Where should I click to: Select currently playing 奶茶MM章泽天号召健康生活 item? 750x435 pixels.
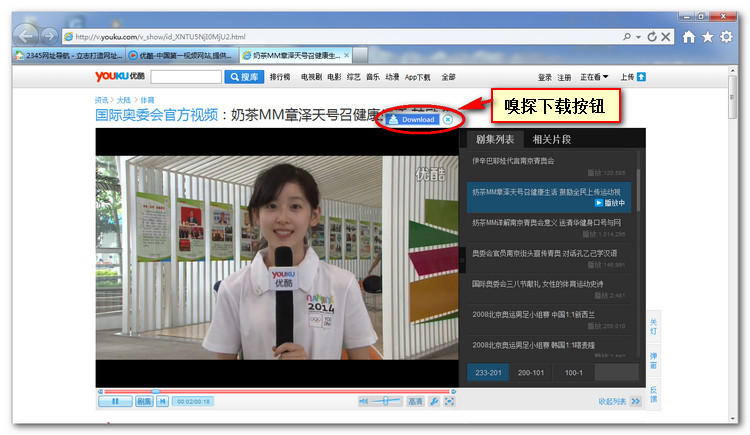[549, 197]
